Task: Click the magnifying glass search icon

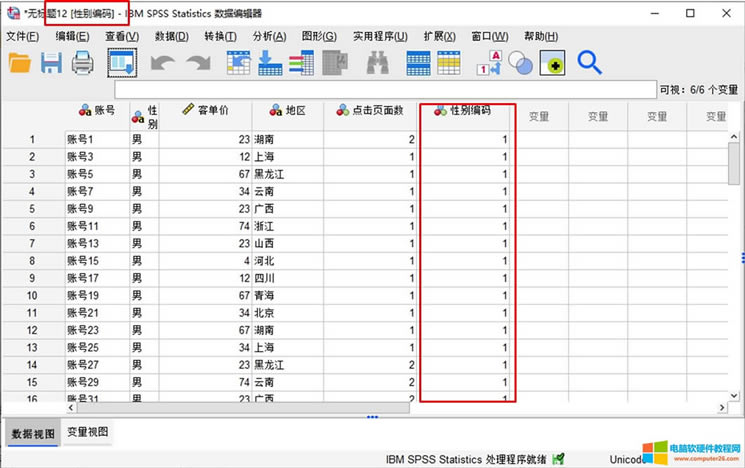Action: click(x=590, y=63)
